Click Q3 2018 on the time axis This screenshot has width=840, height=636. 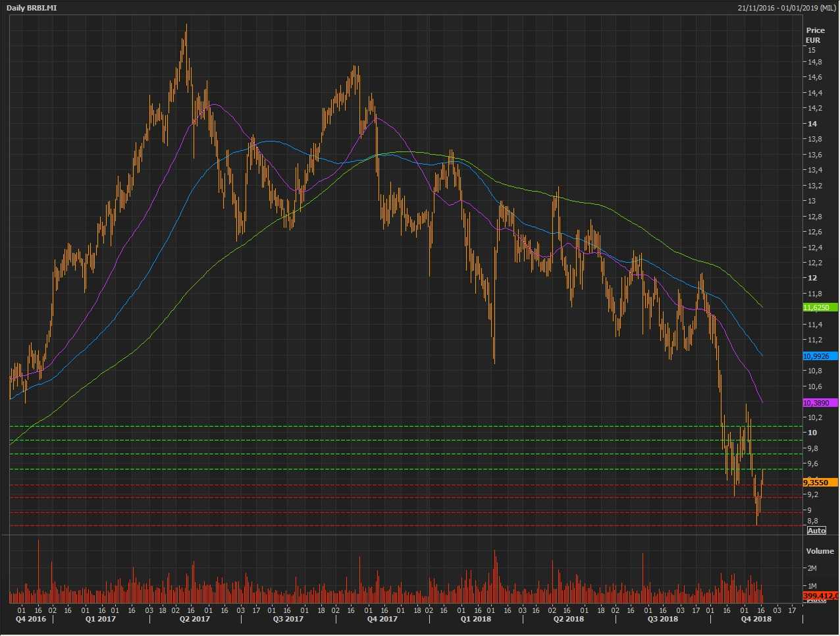point(662,619)
